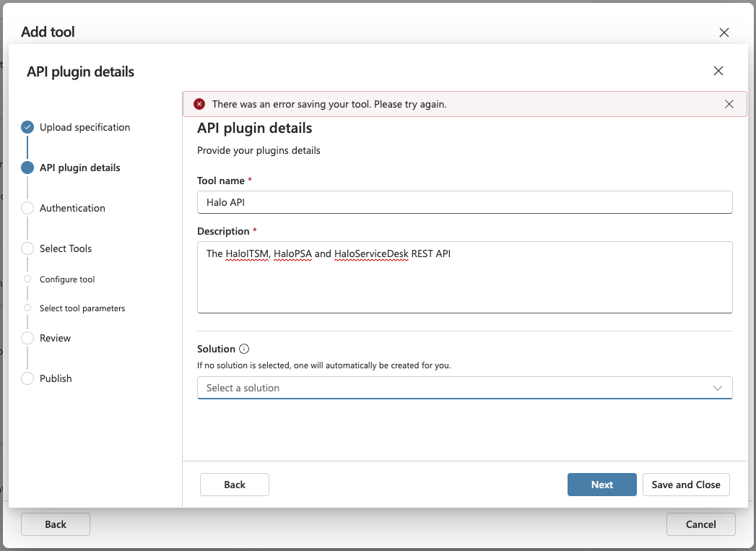This screenshot has height=551, width=756.
Task: Close the Add tool dialog
Action: [x=724, y=32]
